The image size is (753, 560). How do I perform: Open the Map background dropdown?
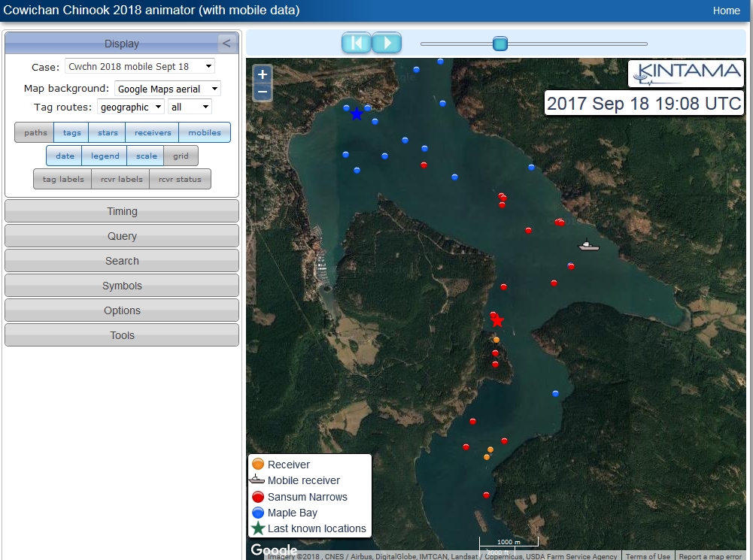point(167,89)
